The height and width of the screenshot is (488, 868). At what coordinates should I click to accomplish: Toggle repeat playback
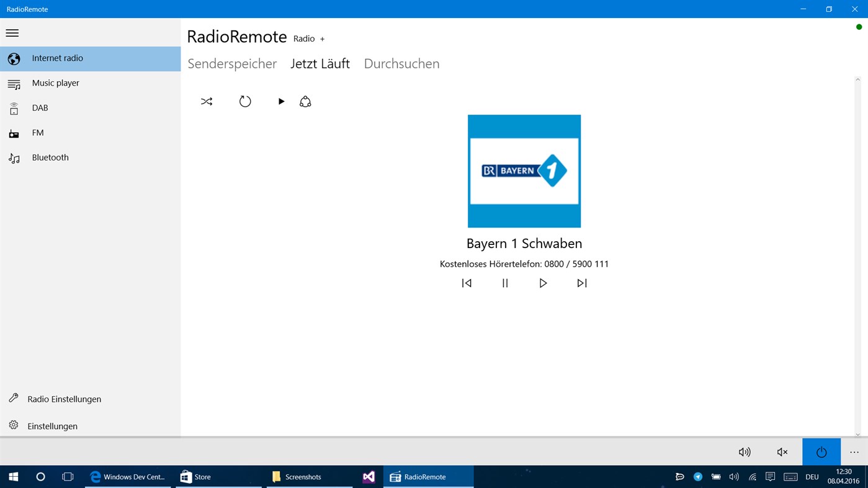pos(245,101)
